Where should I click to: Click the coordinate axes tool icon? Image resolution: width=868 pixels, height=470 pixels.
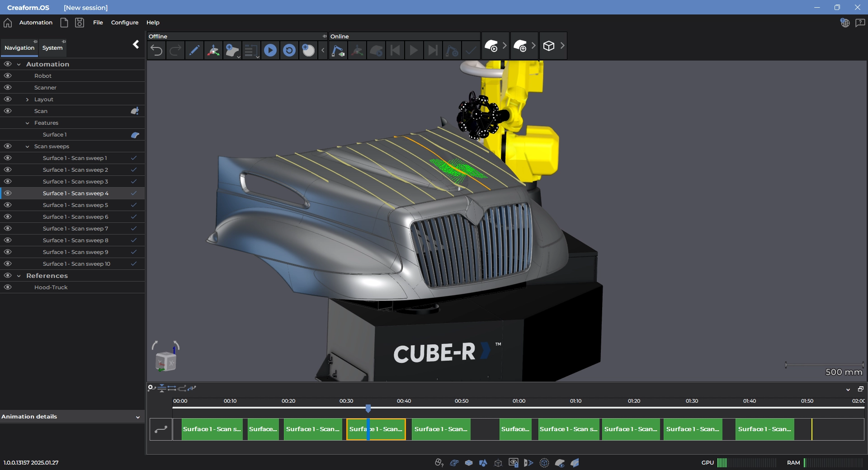(x=213, y=50)
